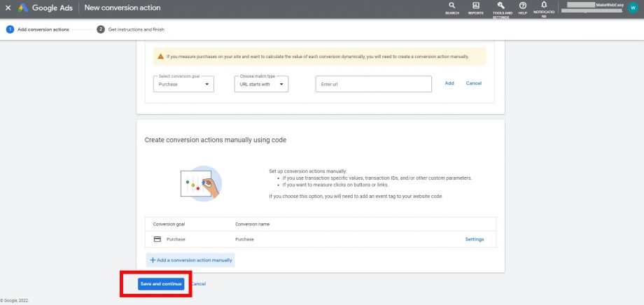
Task: Click Cancel next to Save and continue
Action: [x=199, y=284]
